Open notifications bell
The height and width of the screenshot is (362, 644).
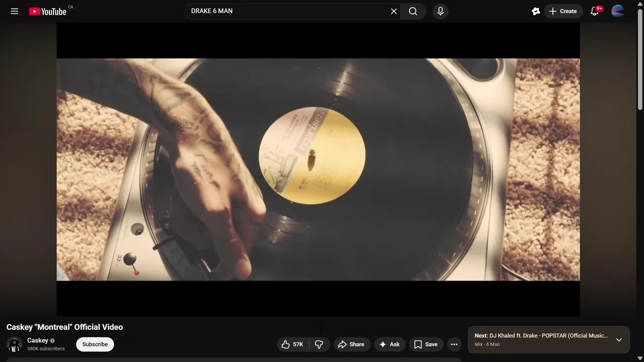coord(595,11)
